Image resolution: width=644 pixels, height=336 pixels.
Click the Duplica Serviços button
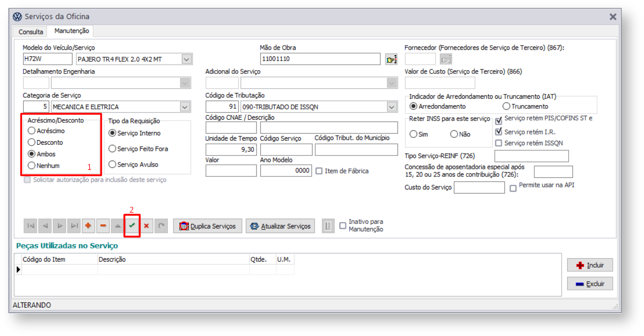coord(207,226)
